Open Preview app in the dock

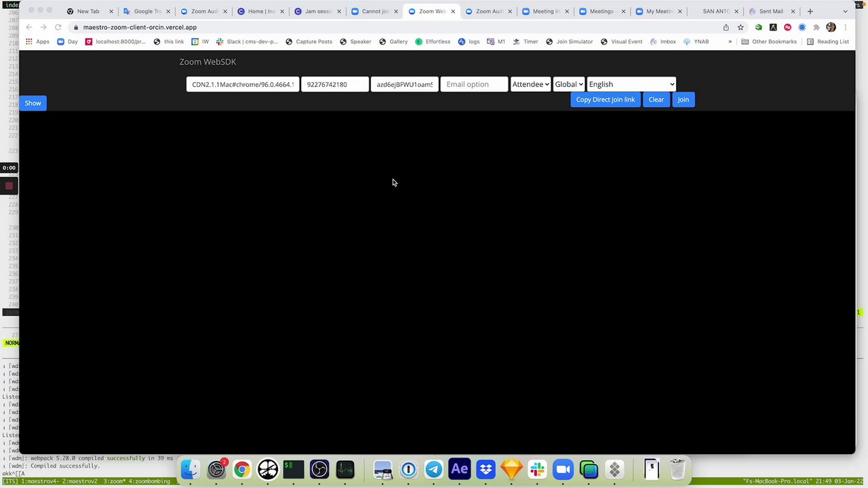pyautogui.click(x=382, y=469)
